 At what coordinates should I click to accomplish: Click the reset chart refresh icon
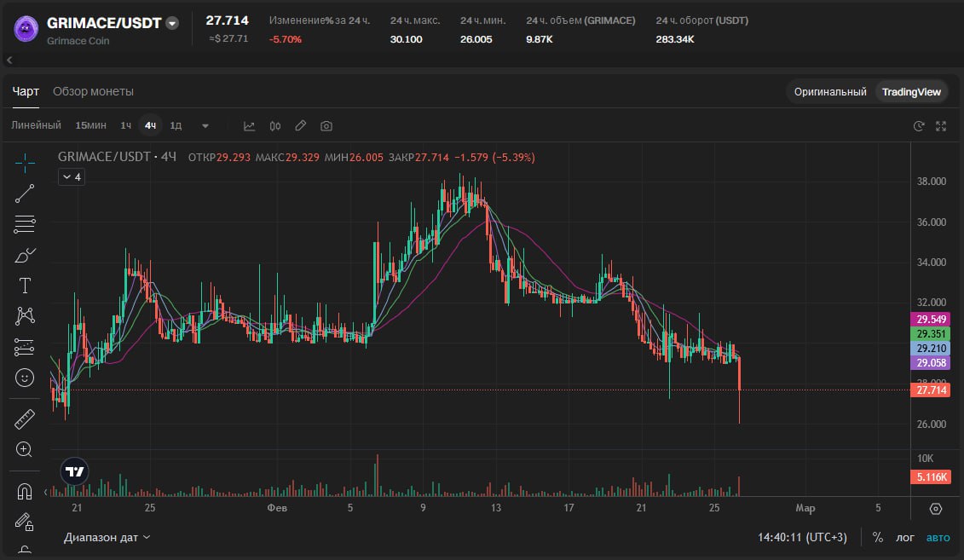click(x=919, y=126)
